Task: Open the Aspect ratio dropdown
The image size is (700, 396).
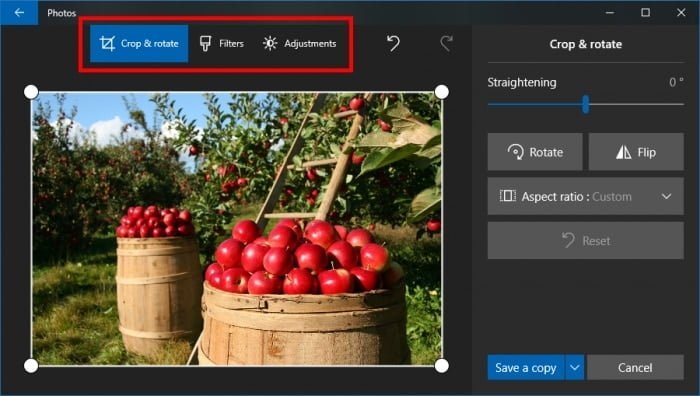Action: pos(585,196)
